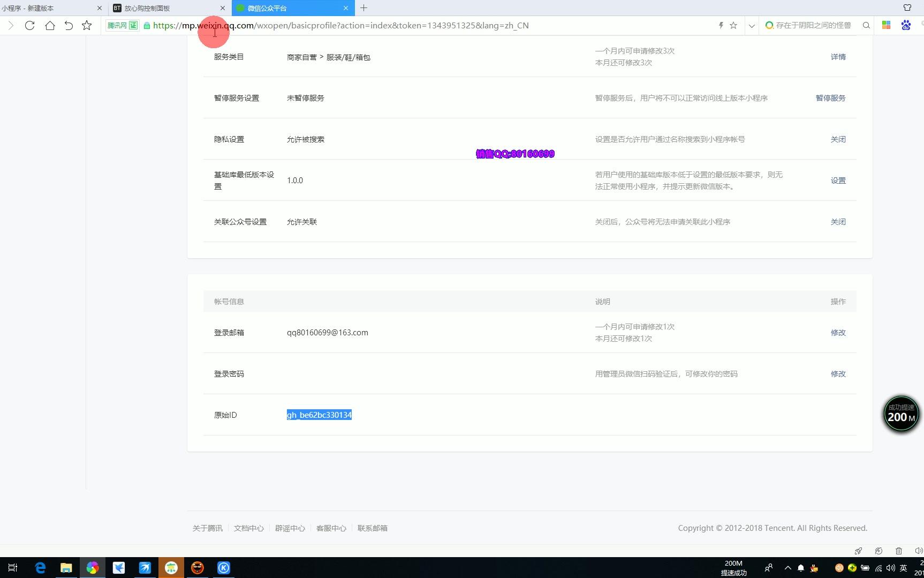Screen dimensions: 924x578
Task: Open the 联系邮箱 footer link
Action: 372,528
